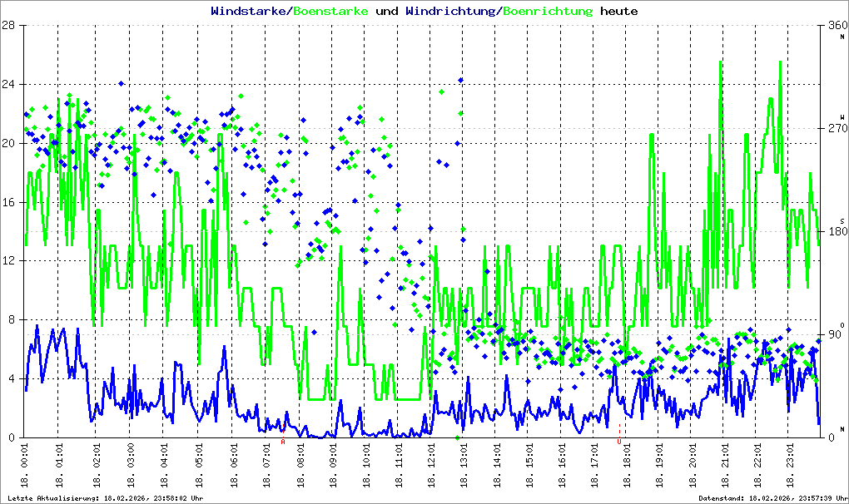Click the time label "18. 01:01"
The height and width of the screenshot is (504, 849).
point(58,466)
